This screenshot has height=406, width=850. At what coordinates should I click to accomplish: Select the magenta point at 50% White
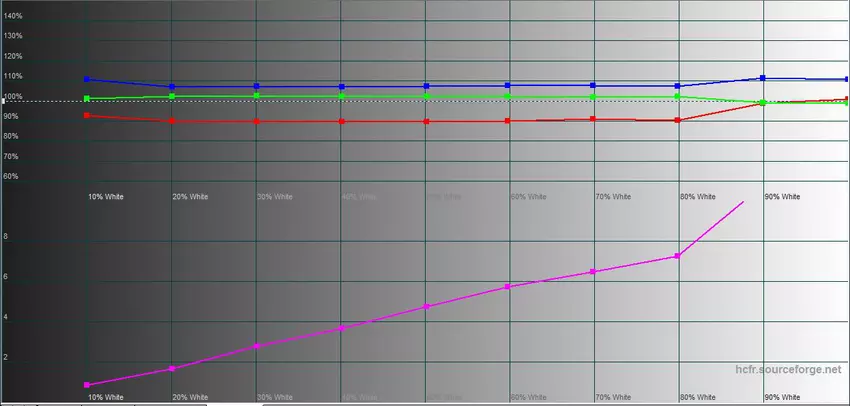point(426,307)
